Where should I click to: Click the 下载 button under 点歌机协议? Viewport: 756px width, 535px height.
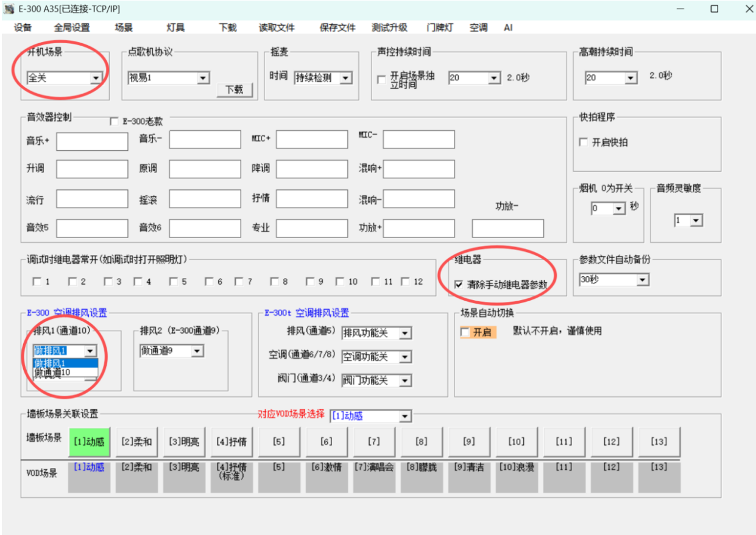[235, 89]
